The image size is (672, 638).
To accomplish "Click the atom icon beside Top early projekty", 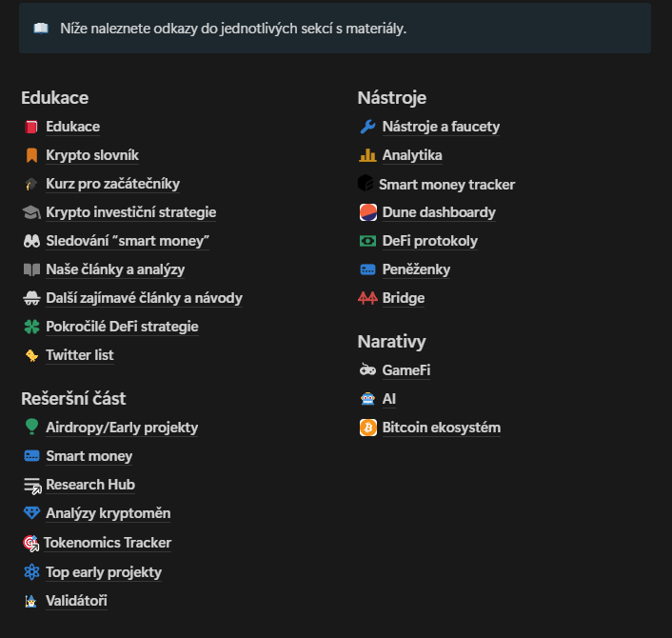I will pyautogui.click(x=31, y=572).
